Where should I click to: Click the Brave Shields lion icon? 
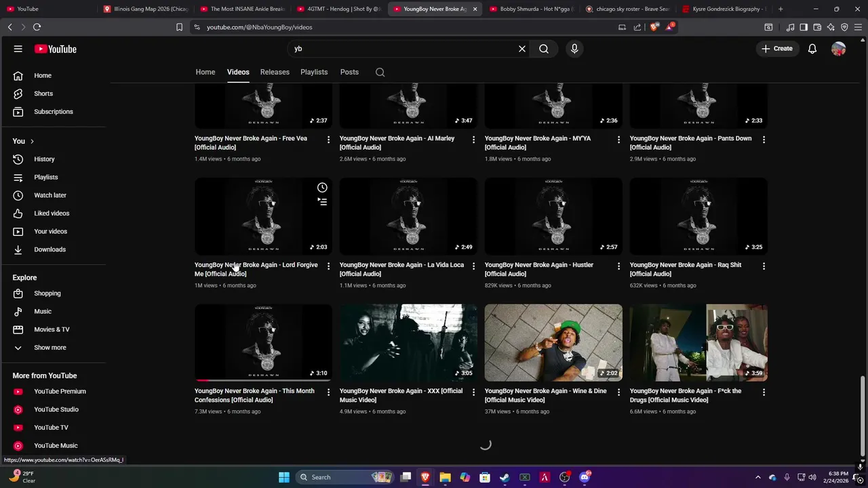coord(654,27)
